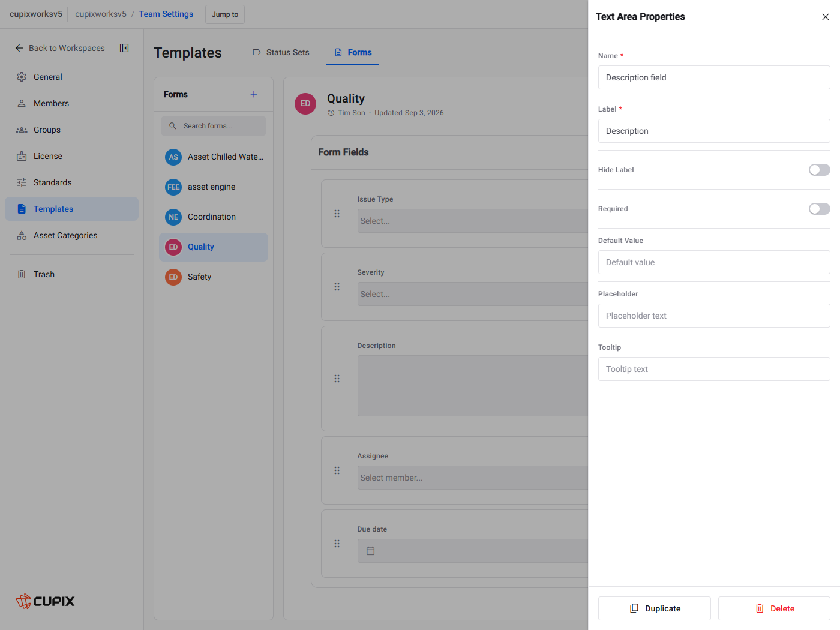Screen dimensions: 840x630
Task: Edit the Name input field
Action: pos(714,77)
